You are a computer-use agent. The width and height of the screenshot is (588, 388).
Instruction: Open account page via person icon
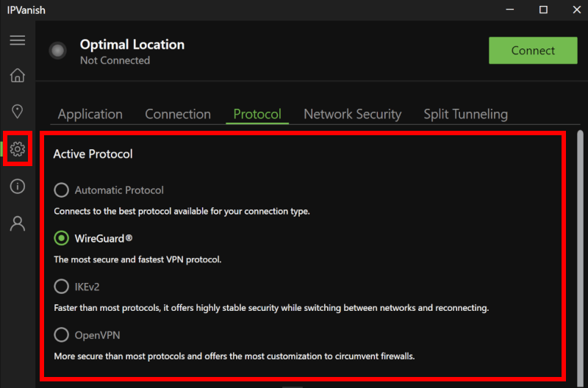(x=17, y=223)
